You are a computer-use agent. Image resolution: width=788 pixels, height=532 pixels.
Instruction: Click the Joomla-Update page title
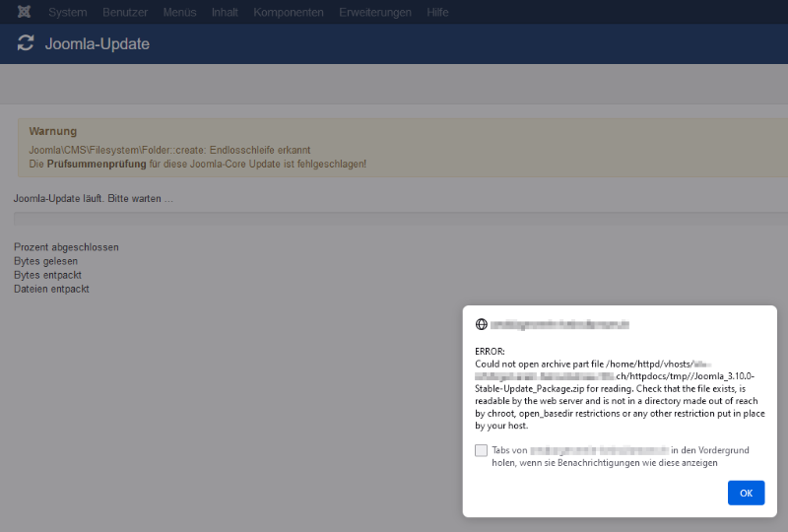[97, 43]
